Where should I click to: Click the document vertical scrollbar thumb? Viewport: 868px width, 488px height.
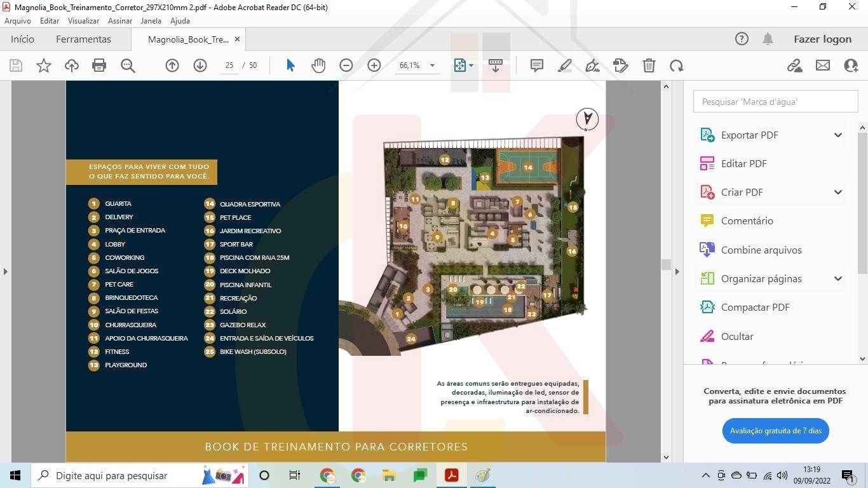(666, 264)
